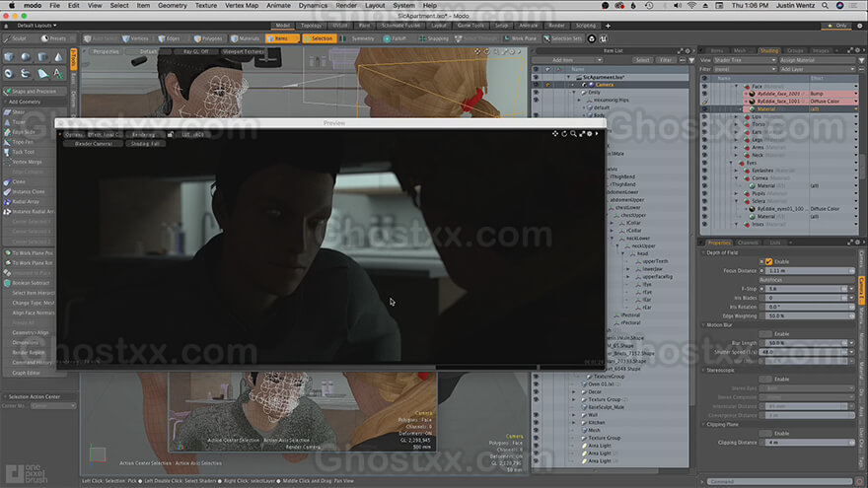Open the Vertex Map menu

click(x=242, y=6)
